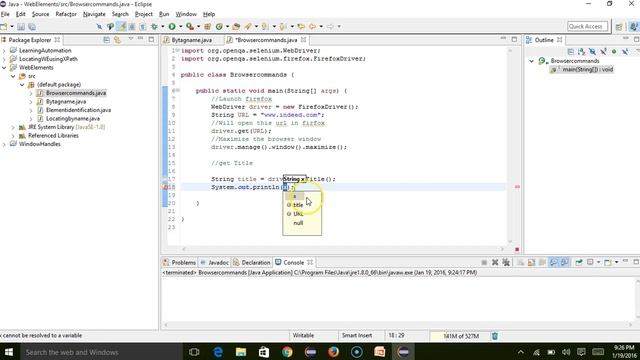This screenshot has width=640, height=360.
Task: Click the Open Perspective icon
Action: pos(619,27)
